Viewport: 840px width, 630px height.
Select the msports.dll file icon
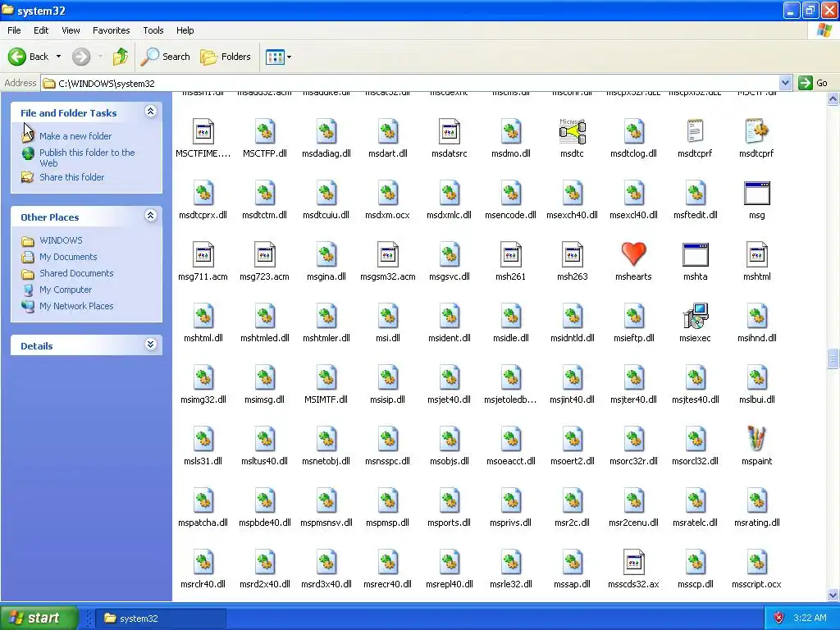[450, 501]
